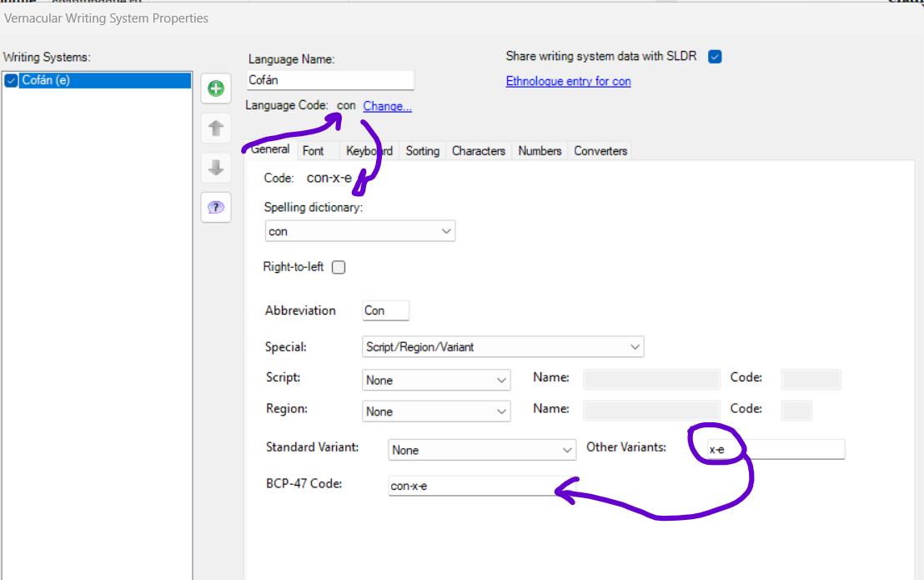The height and width of the screenshot is (580, 924).
Task: Move writing system down with arrow icon
Action: tap(216, 168)
